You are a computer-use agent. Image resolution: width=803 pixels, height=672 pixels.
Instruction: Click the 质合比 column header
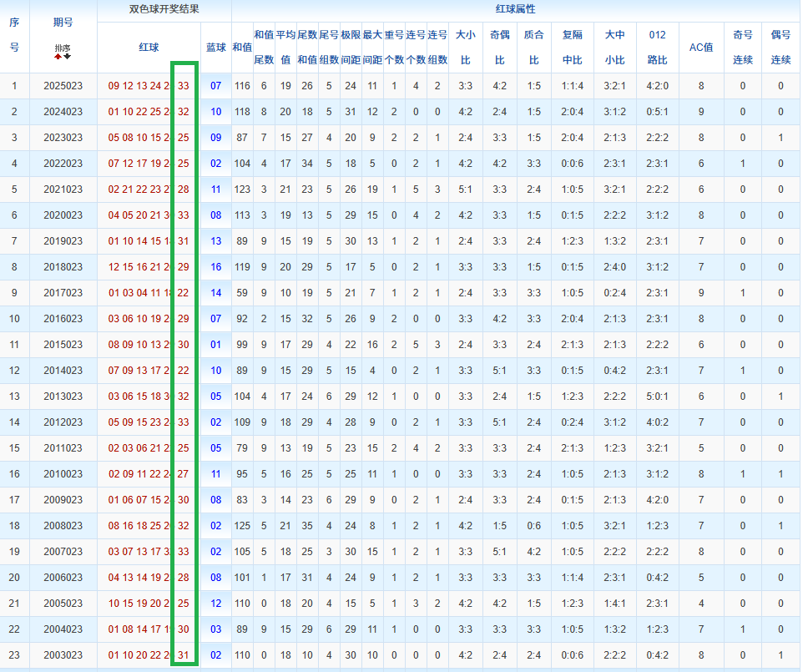point(533,48)
